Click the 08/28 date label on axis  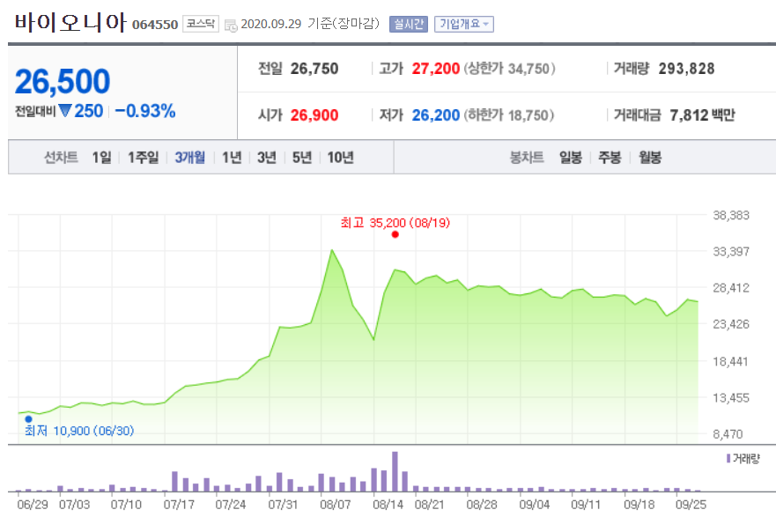482,505
